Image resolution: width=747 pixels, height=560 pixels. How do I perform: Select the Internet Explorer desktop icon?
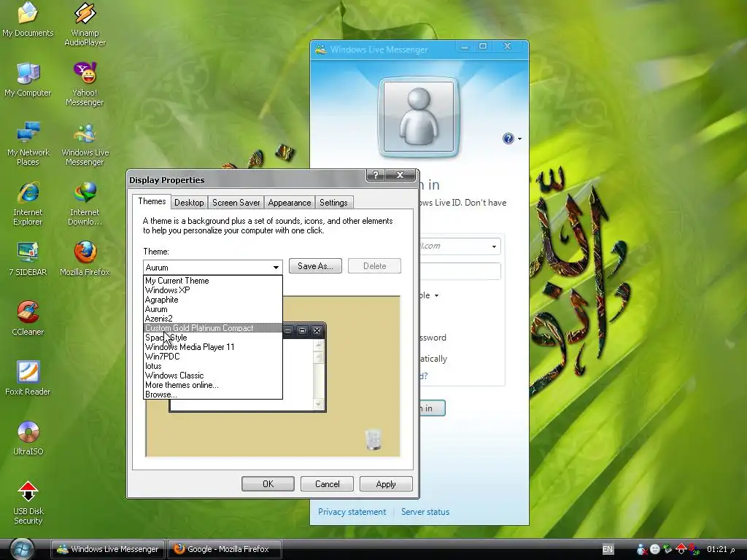[x=28, y=204]
